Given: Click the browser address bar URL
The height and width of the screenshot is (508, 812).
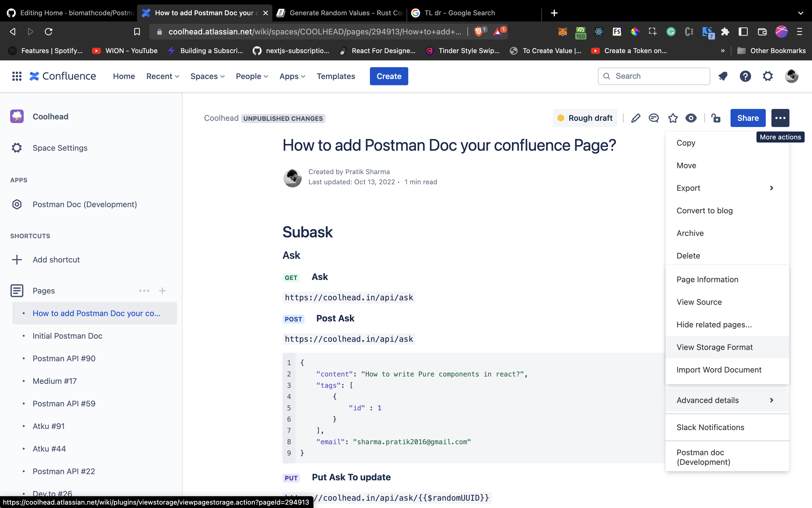Looking at the screenshot, I should pyautogui.click(x=314, y=32).
